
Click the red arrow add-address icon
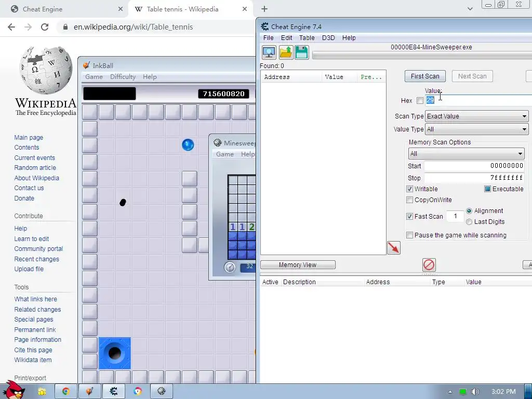[394, 248]
